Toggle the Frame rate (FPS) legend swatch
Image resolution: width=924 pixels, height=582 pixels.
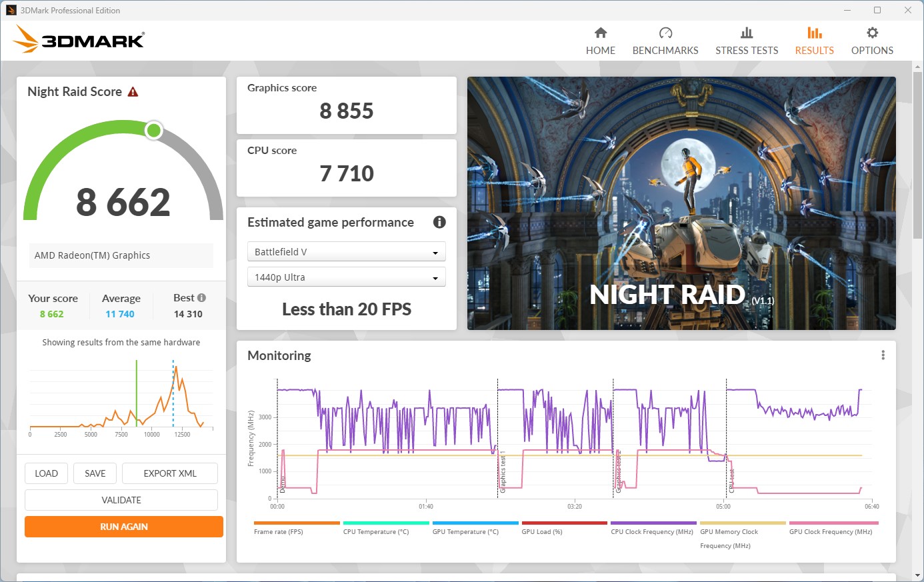(297, 523)
